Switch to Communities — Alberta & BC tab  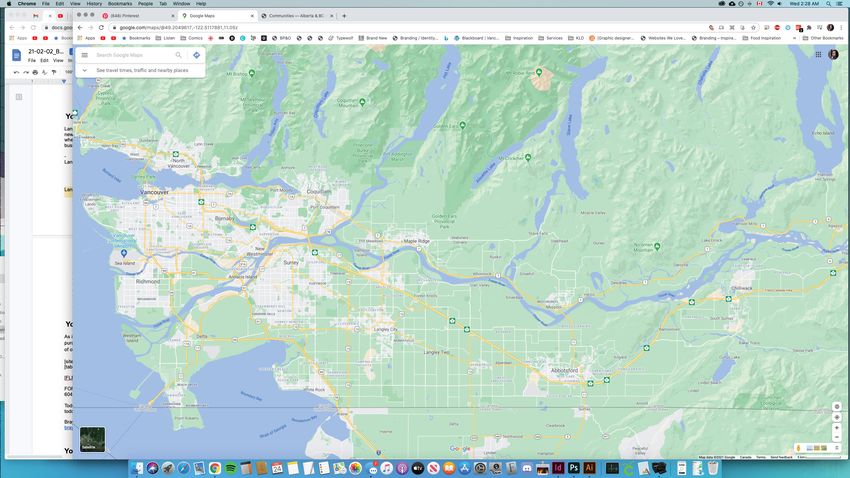point(295,16)
